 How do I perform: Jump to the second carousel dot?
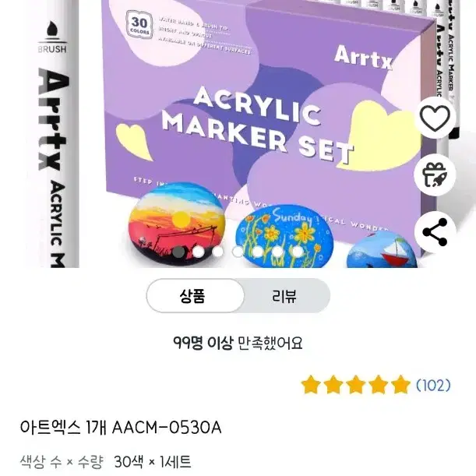(198, 252)
